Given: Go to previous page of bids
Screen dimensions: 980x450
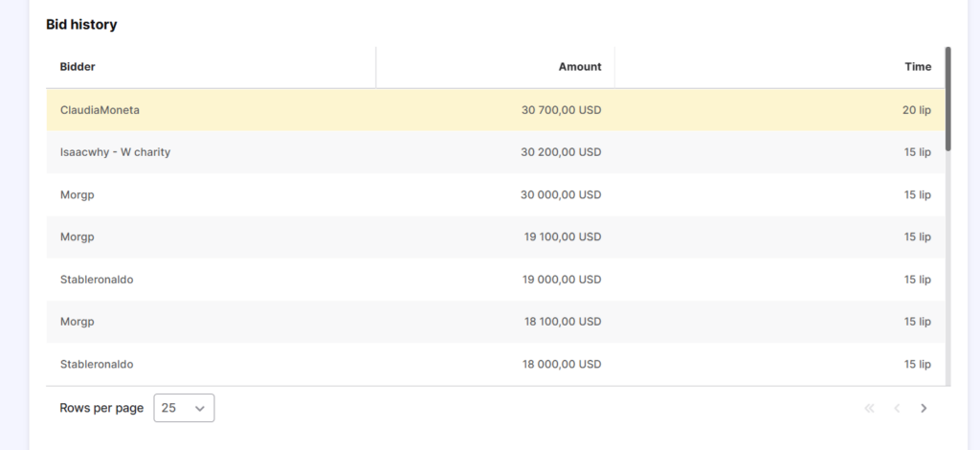Looking at the screenshot, I should (x=897, y=408).
